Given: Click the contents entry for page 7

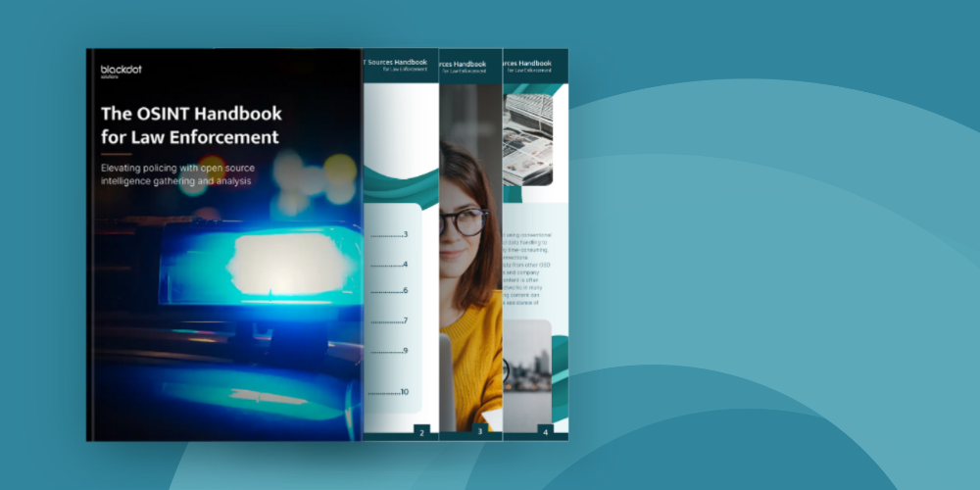Looking at the screenshot, I should [389, 320].
